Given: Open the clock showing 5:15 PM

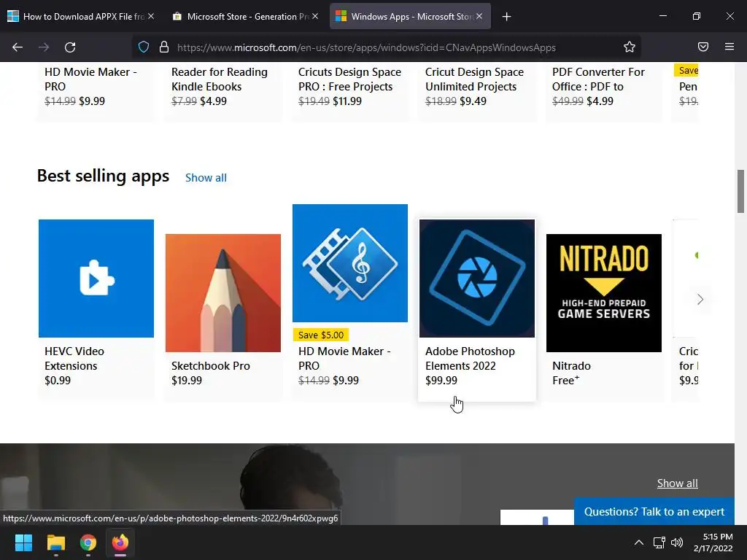Looking at the screenshot, I should point(713,542).
